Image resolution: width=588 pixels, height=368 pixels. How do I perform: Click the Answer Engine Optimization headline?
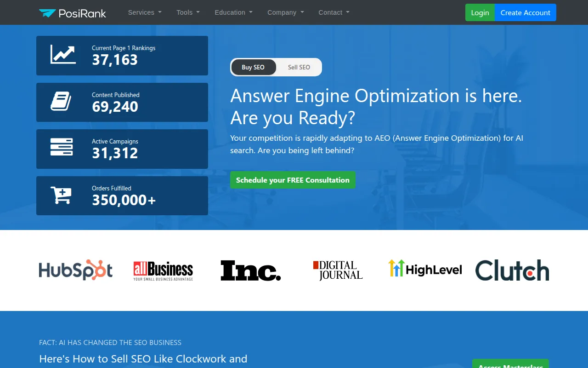click(x=376, y=107)
